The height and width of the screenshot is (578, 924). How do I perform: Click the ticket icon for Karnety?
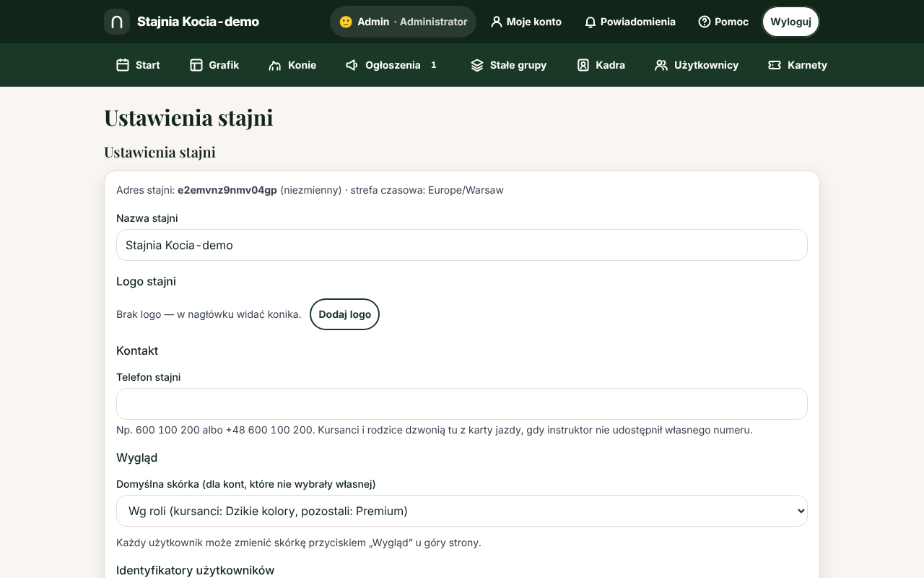[x=775, y=65]
